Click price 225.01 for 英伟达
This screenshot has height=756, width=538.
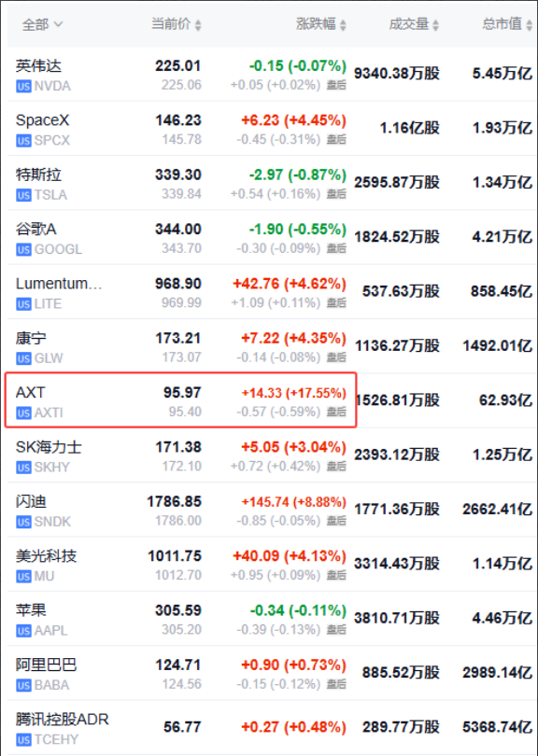tap(178, 66)
